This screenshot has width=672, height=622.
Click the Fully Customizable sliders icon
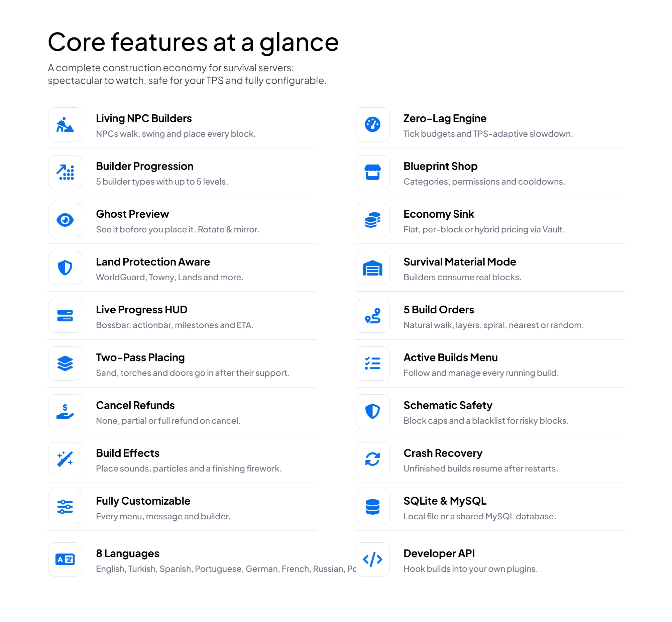65,507
